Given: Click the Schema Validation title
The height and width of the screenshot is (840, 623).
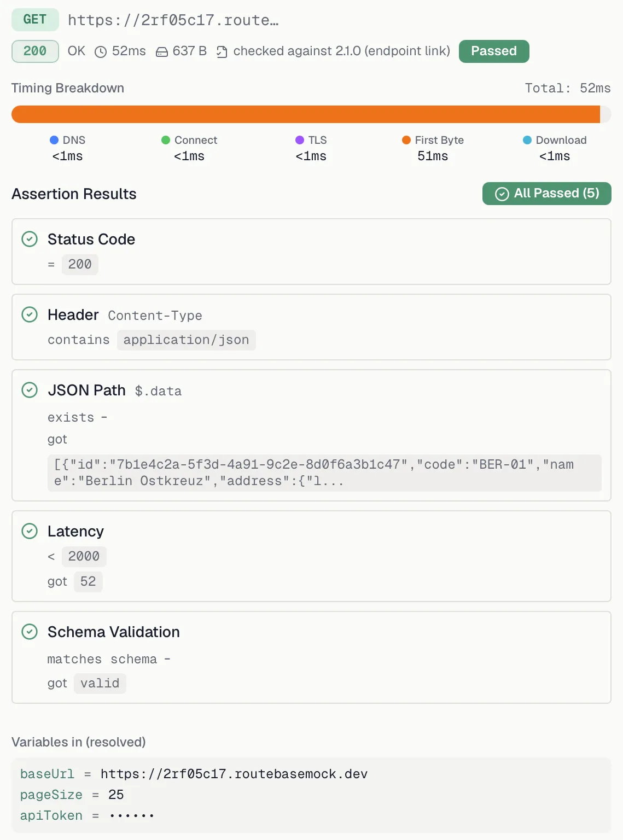Looking at the screenshot, I should [114, 632].
